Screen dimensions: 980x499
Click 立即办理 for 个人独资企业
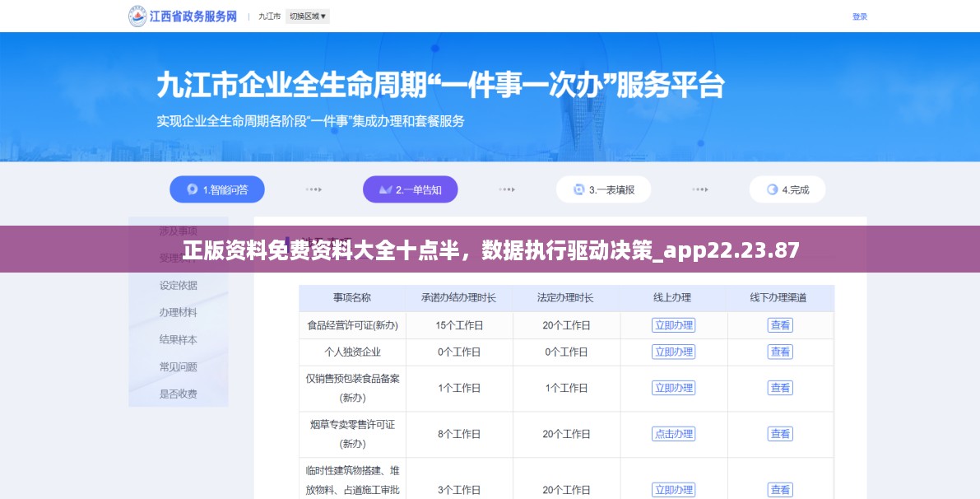click(x=673, y=352)
